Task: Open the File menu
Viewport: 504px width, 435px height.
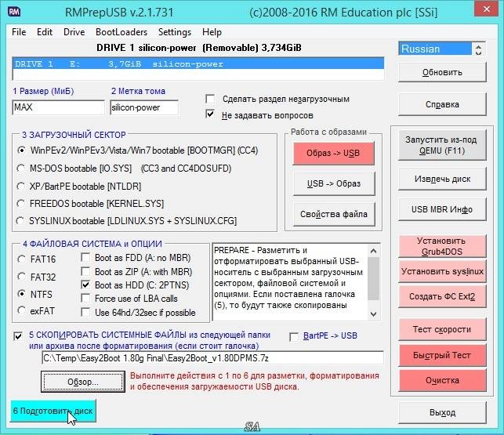Action: (x=19, y=32)
